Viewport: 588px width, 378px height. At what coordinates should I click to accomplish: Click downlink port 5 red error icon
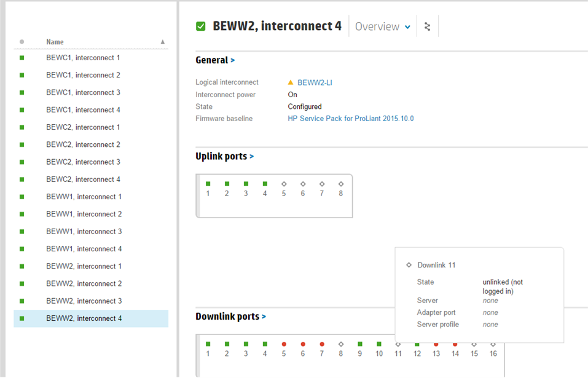(x=284, y=344)
